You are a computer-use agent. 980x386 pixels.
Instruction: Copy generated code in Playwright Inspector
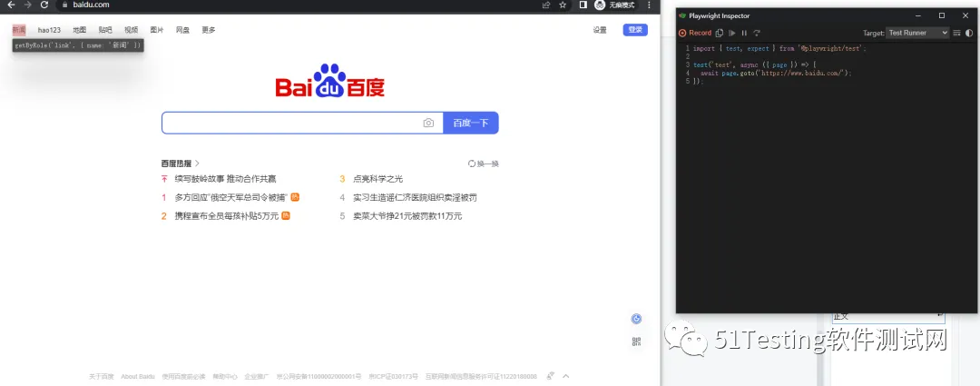[720, 34]
